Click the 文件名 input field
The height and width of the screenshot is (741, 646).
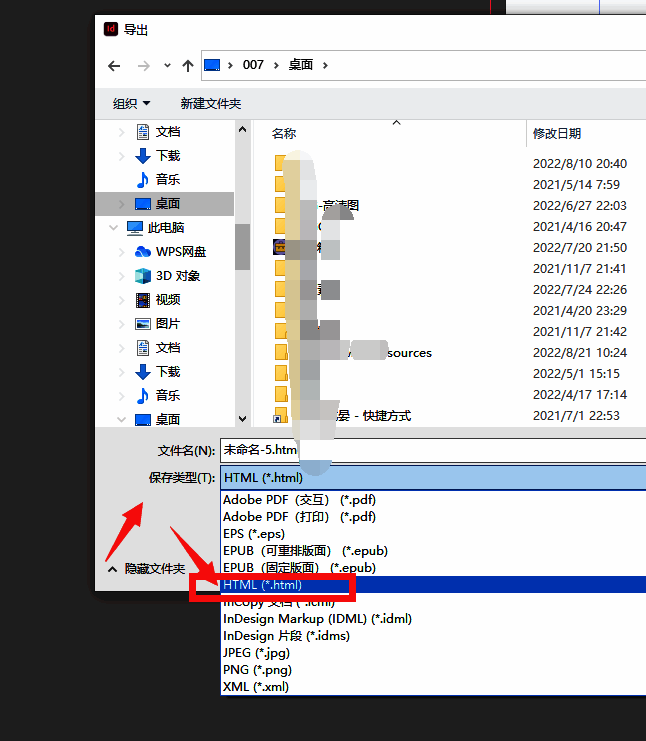tap(258, 450)
